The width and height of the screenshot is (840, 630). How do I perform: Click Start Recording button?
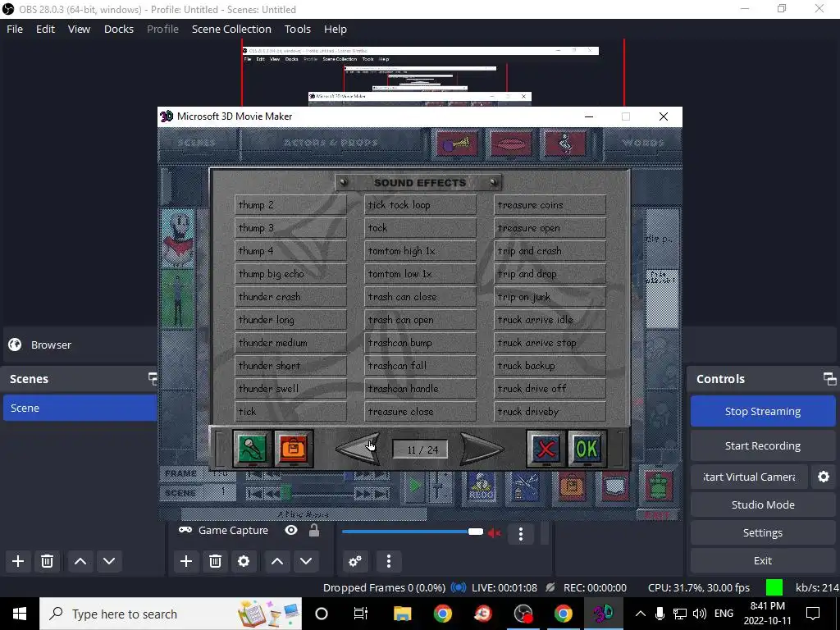(x=762, y=445)
